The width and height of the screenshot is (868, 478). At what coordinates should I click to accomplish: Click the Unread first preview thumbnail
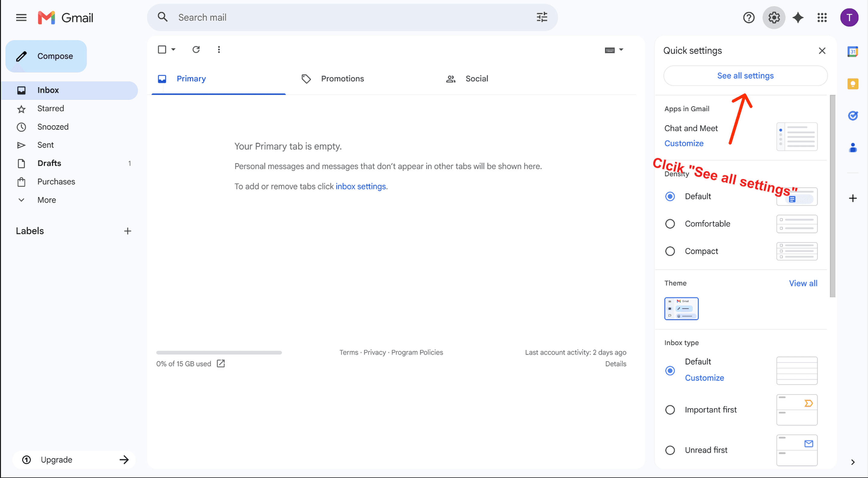click(x=797, y=450)
